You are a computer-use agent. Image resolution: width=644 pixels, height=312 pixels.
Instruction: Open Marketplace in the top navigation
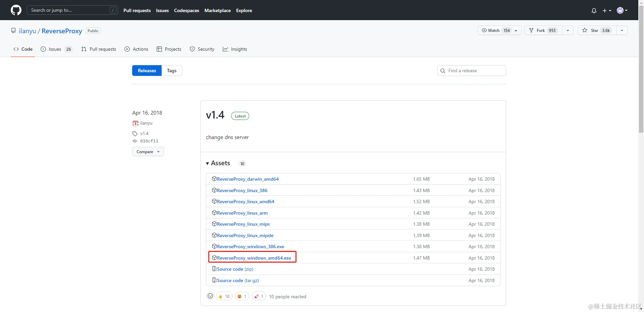click(218, 10)
